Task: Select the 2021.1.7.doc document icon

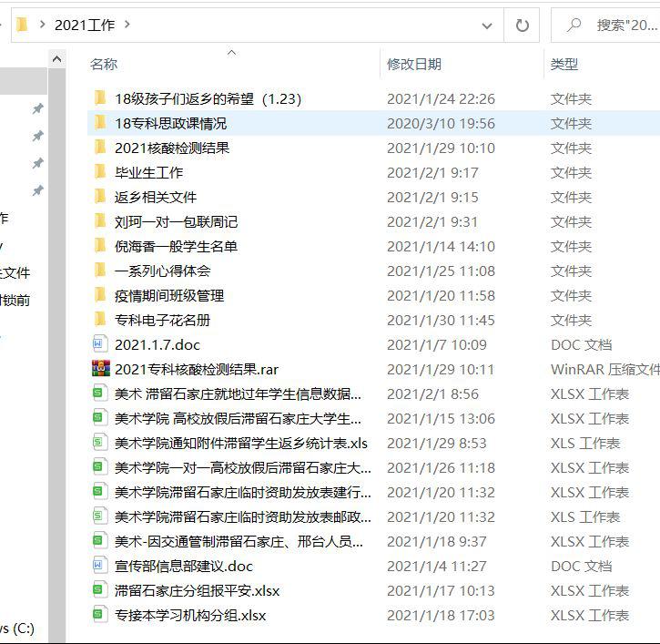Action: (99, 344)
